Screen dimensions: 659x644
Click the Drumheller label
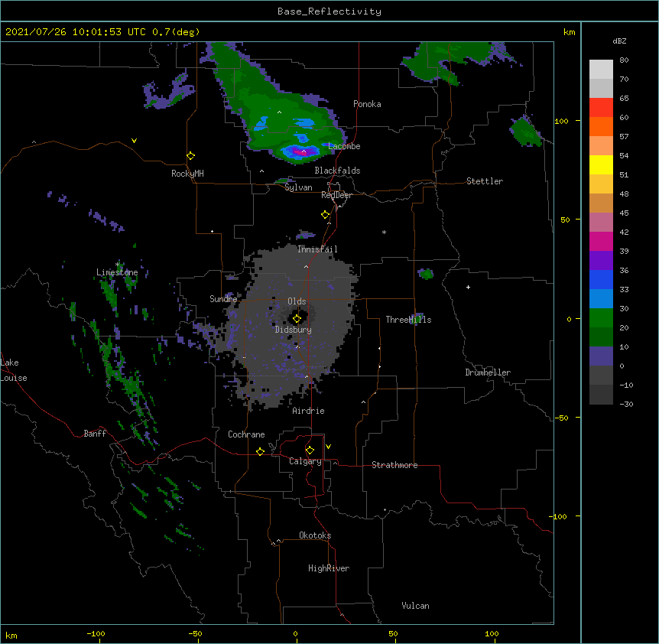click(488, 372)
